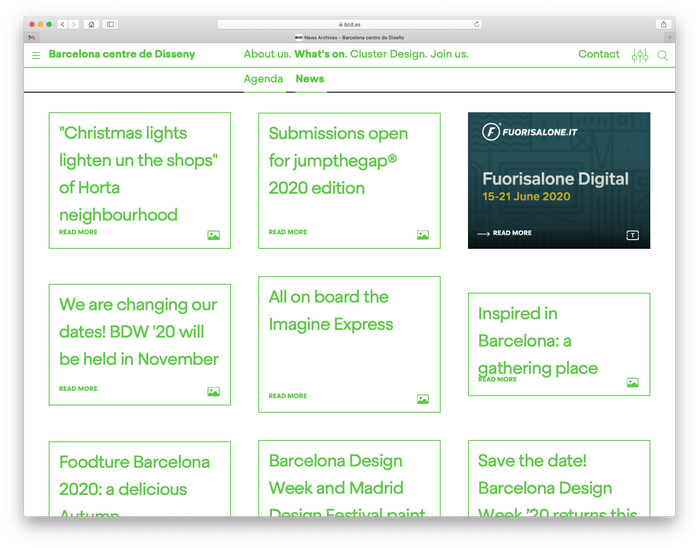
Task: Open Christmas lights of Horta headline
Action: pos(138,174)
